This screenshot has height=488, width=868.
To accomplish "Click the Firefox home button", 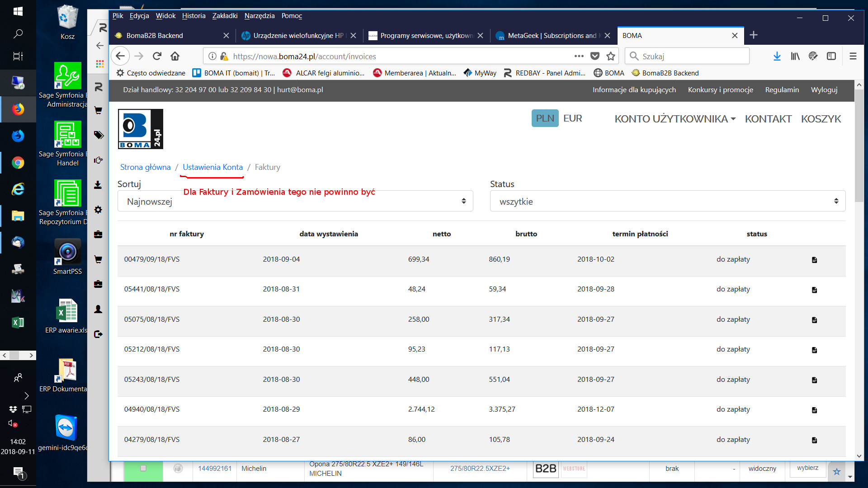I will pyautogui.click(x=175, y=56).
